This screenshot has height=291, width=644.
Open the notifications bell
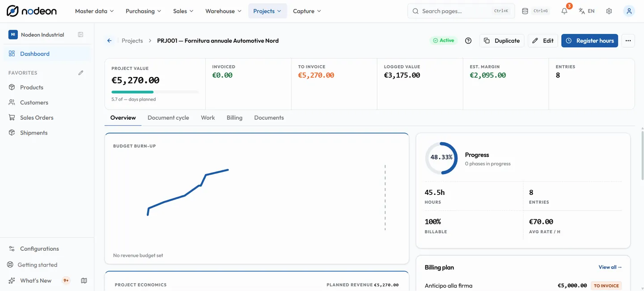[564, 11]
